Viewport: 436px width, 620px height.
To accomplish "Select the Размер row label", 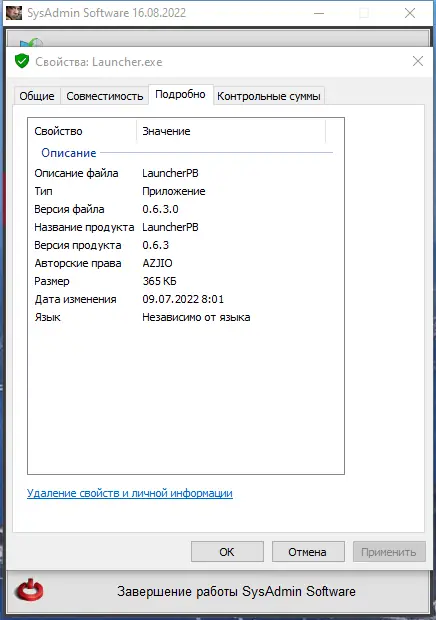I will (x=52, y=281).
